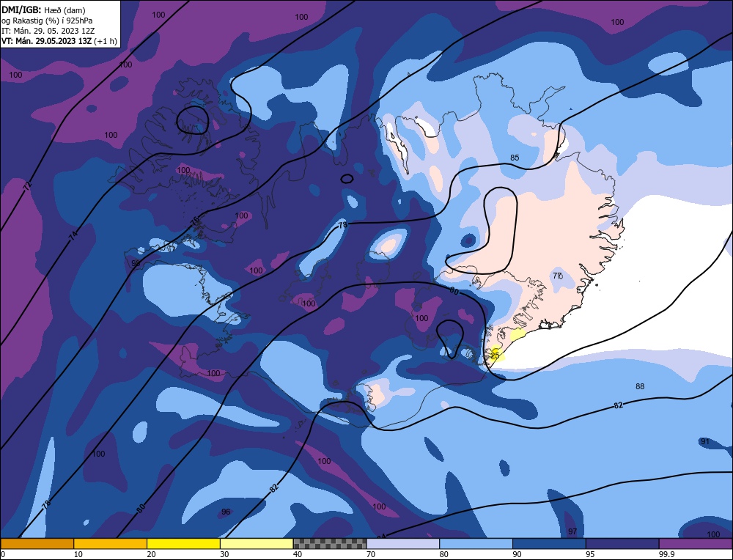The width and height of the screenshot is (733, 560).
Task: Click the contour label '76'
Action: tap(194, 221)
